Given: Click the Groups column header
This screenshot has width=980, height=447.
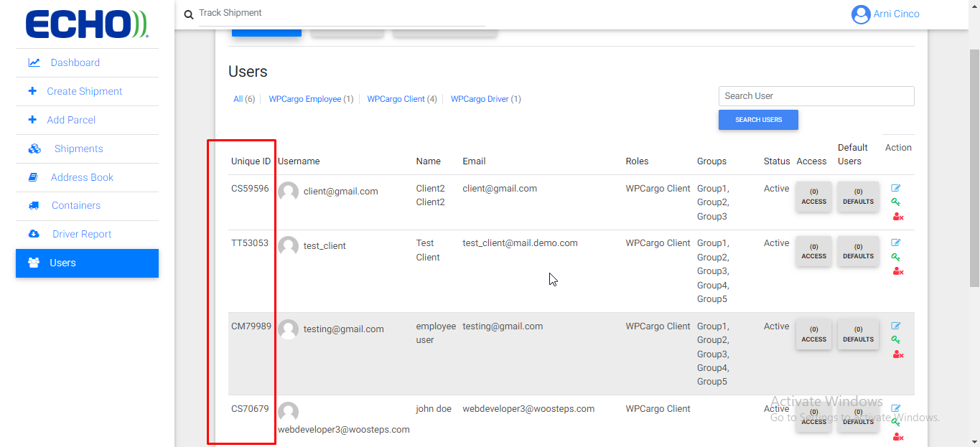Looking at the screenshot, I should [711, 161].
